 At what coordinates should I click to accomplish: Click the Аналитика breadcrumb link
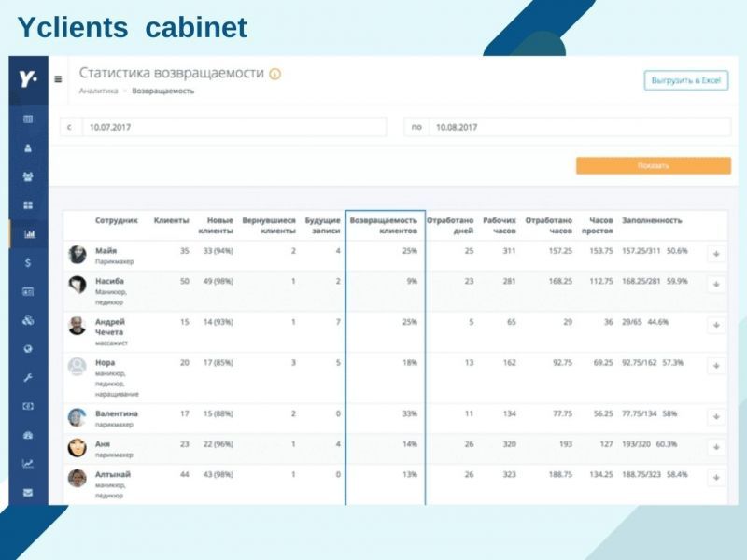pos(98,91)
